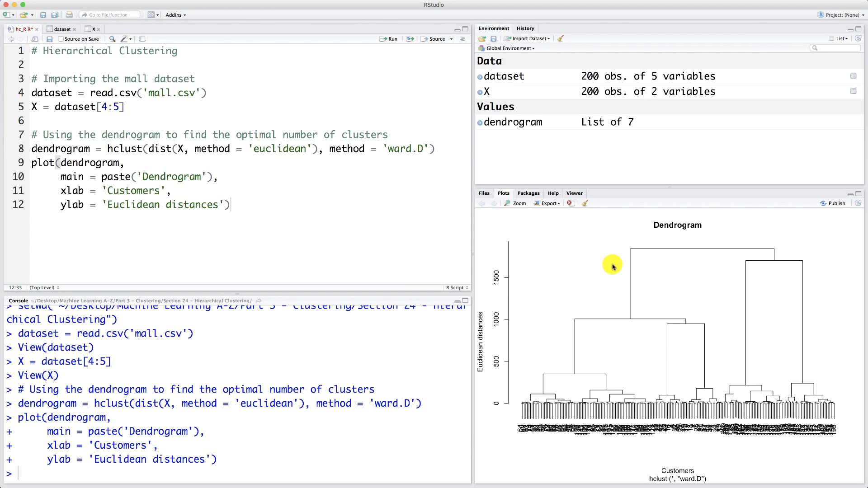Viewport: 868px width, 488px height.
Task: Save script using the editor toolbar icon
Action: pyautogui.click(x=50, y=39)
